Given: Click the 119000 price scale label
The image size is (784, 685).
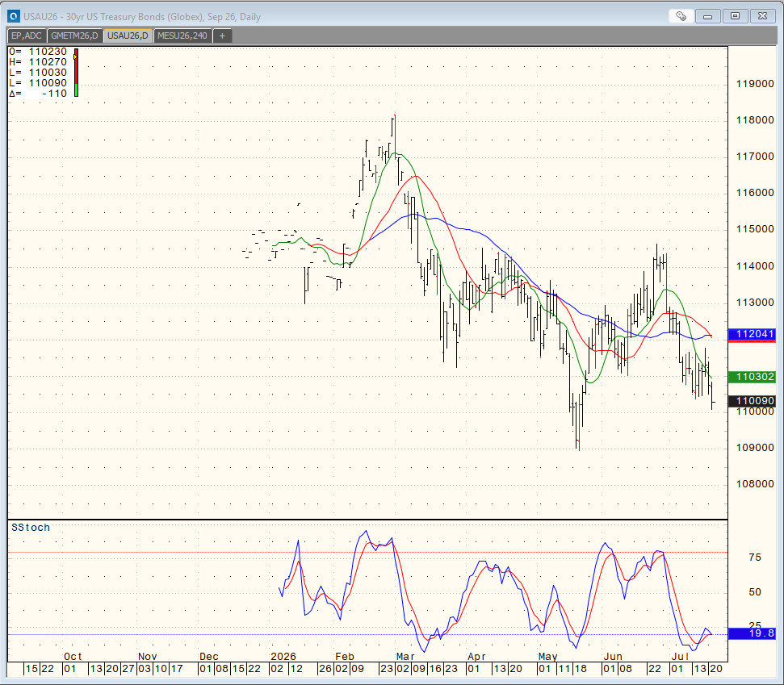Looking at the screenshot, I should point(755,84).
